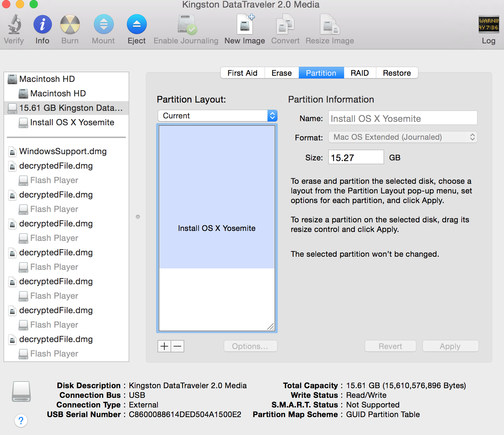Click the Apply button

(450, 346)
